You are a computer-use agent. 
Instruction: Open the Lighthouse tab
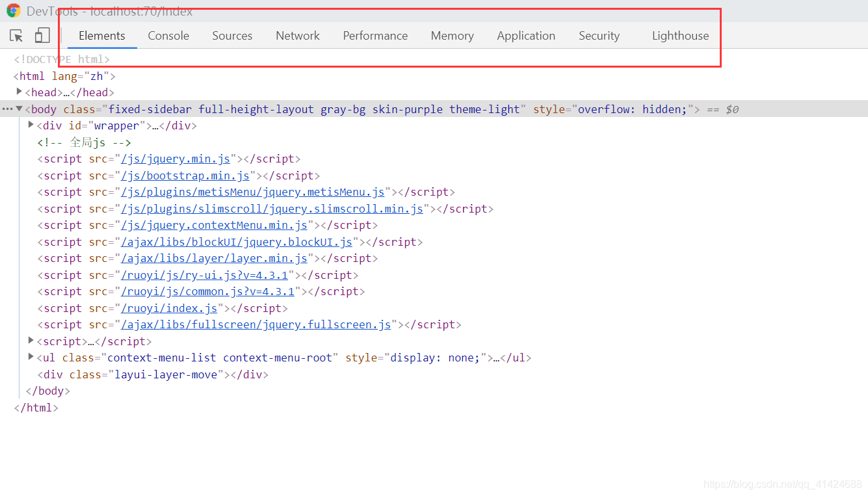pos(680,36)
